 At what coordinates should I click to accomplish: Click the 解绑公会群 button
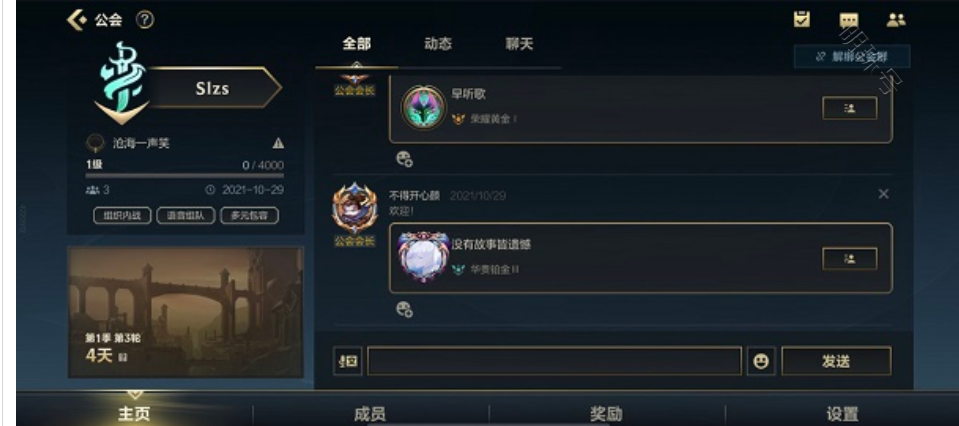pos(852,56)
